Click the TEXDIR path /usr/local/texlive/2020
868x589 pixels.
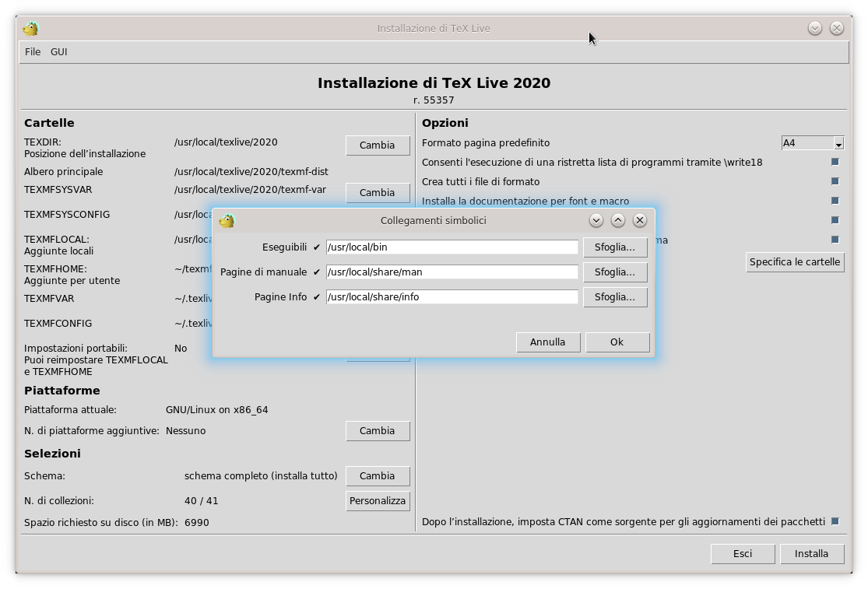(226, 142)
